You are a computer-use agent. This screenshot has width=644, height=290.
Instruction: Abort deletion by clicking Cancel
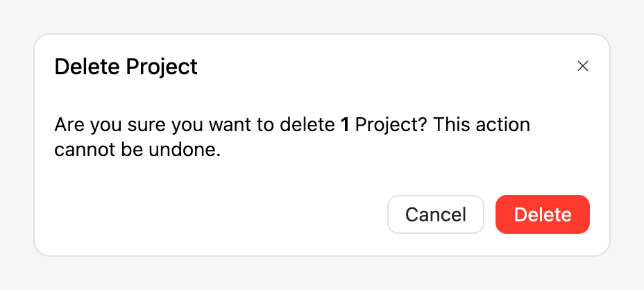click(x=435, y=214)
